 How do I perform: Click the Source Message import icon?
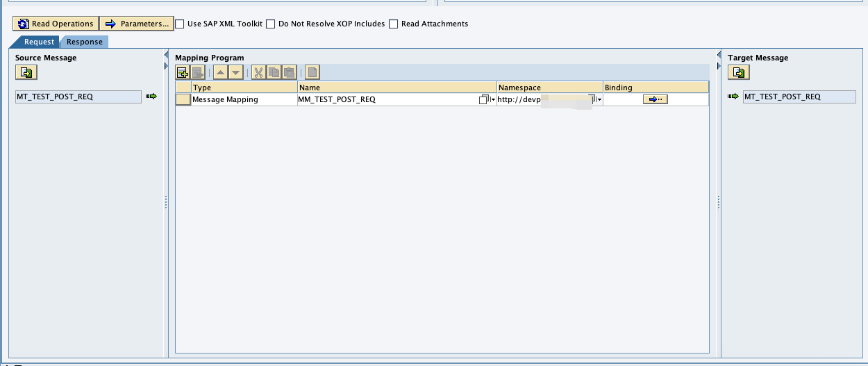click(26, 72)
